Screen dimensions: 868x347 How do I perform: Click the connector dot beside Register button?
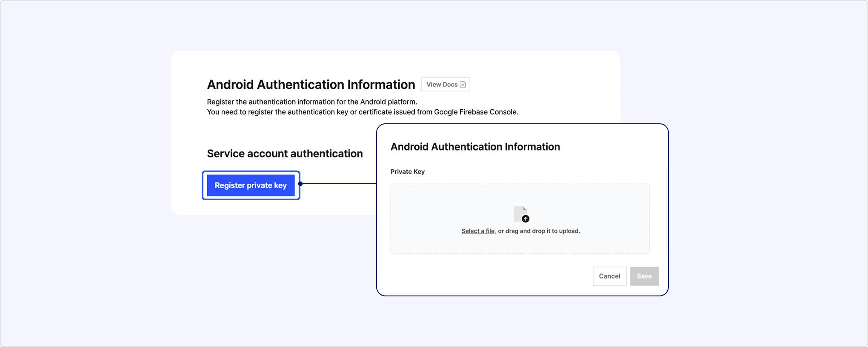pyautogui.click(x=300, y=184)
